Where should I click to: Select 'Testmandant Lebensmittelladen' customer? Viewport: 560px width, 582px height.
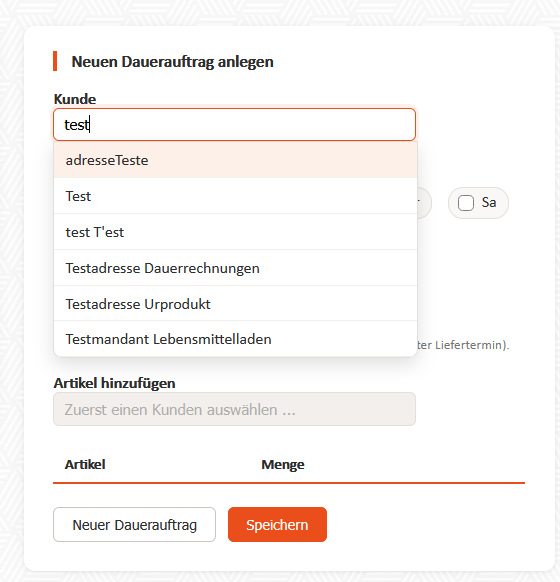(235, 339)
